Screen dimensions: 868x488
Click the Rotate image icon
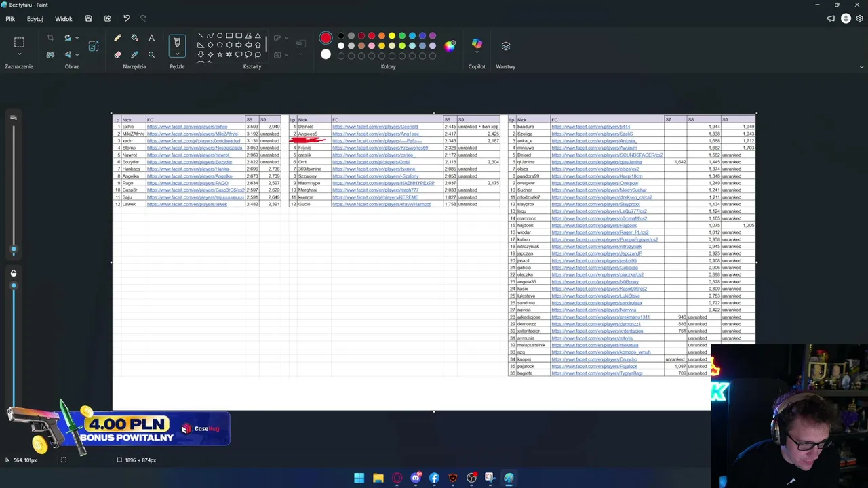point(67,38)
